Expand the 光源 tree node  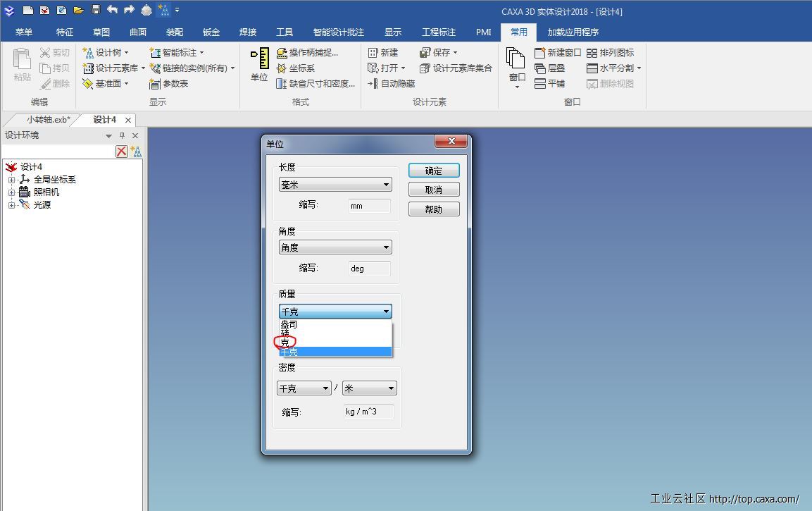(x=11, y=205)
